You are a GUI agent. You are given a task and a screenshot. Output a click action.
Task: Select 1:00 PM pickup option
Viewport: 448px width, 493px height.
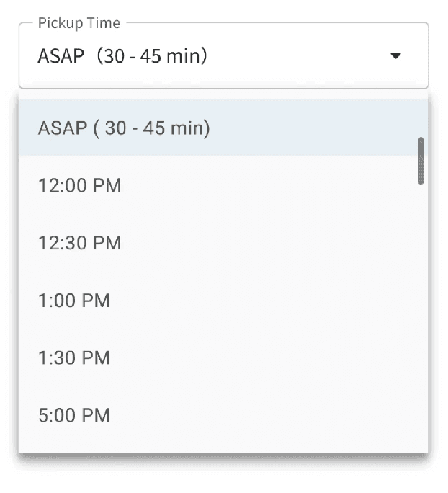pos(74,301)
